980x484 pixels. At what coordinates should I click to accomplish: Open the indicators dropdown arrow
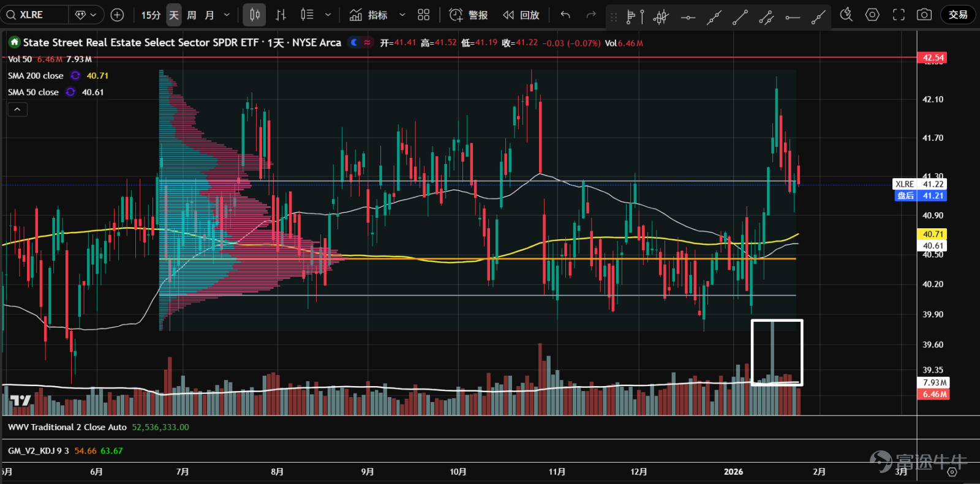coord(402,15)
